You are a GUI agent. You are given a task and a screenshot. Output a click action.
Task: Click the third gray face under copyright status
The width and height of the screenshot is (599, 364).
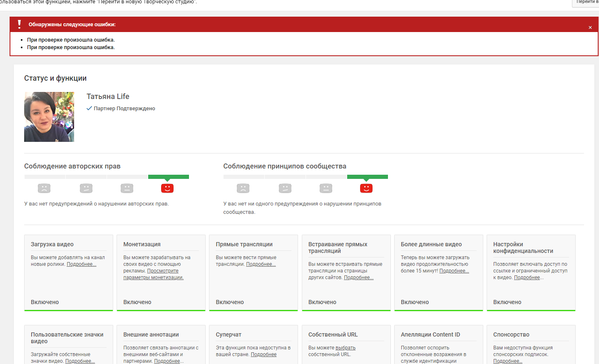[127, 188]
